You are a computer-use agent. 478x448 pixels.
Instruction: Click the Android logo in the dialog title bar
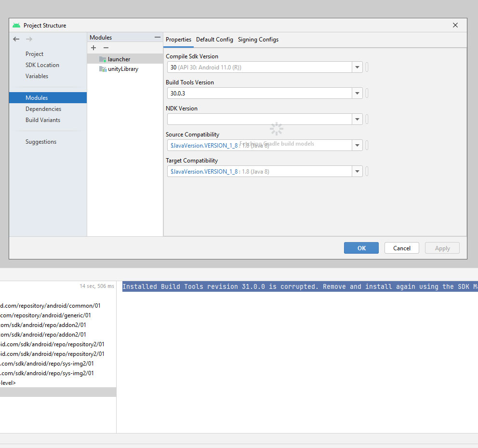pyautogui.click(x=16, y=25)
